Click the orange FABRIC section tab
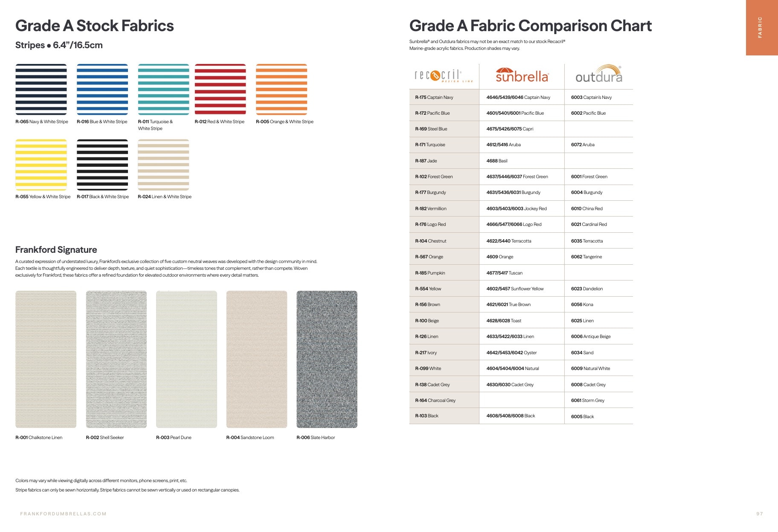Image resolution: width=778 pixels, height=532 pixels. tap(762, 28)
